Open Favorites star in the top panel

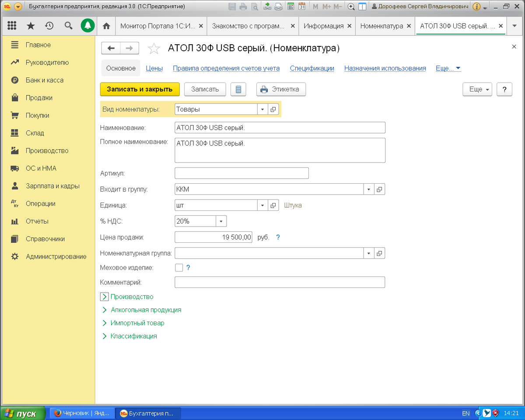31,26
